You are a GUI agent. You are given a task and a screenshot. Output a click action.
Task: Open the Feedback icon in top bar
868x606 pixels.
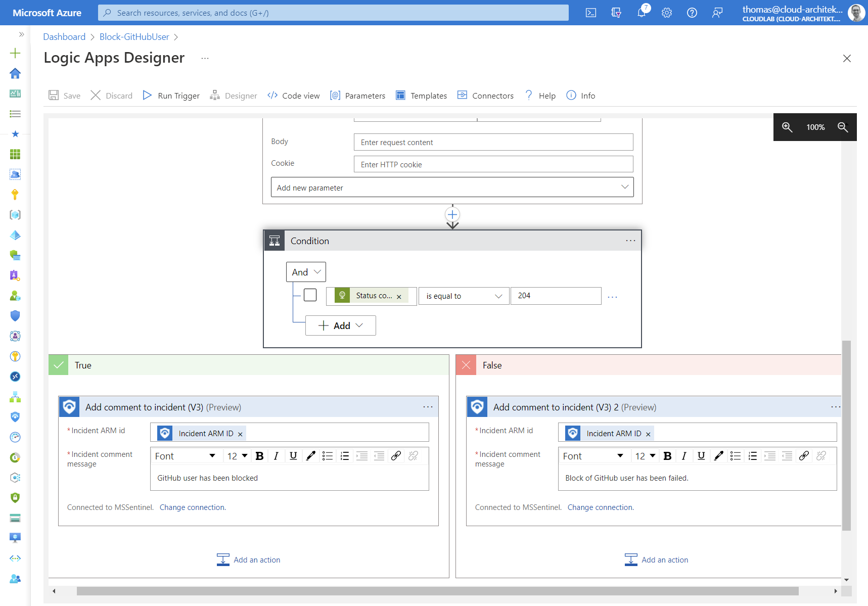[x=717, y=13]
